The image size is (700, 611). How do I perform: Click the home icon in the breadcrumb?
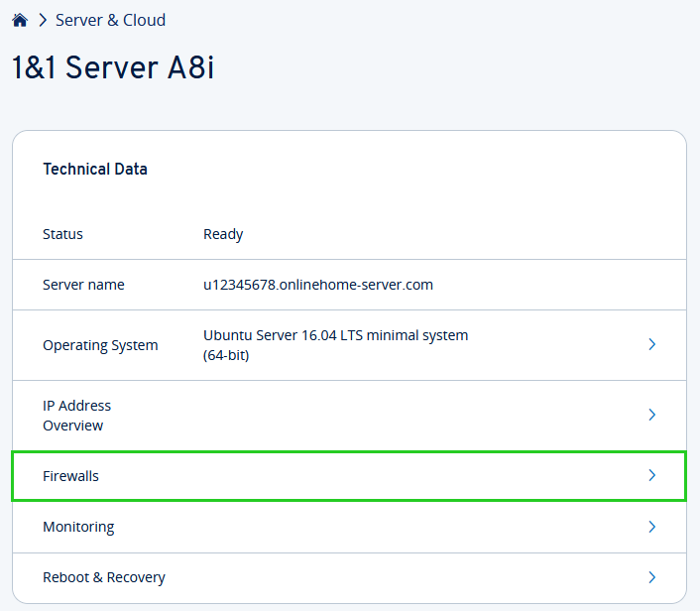tap(20, 20)
